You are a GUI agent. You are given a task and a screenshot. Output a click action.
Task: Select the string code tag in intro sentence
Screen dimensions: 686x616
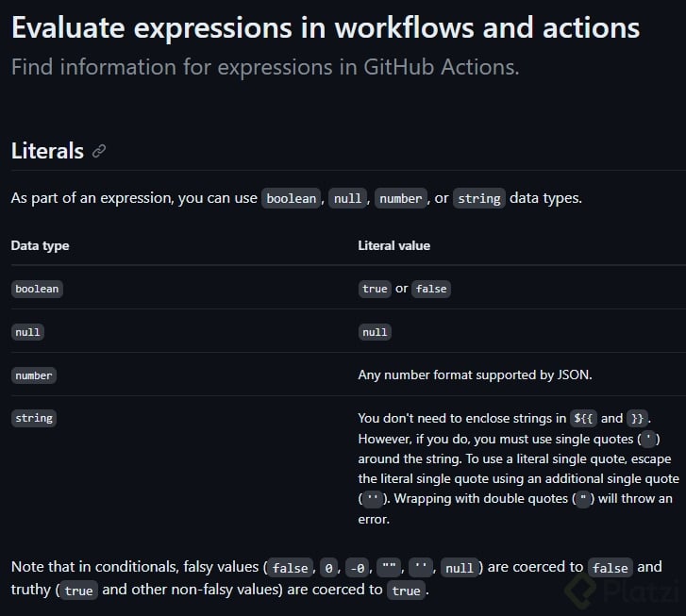pos(479,199)
